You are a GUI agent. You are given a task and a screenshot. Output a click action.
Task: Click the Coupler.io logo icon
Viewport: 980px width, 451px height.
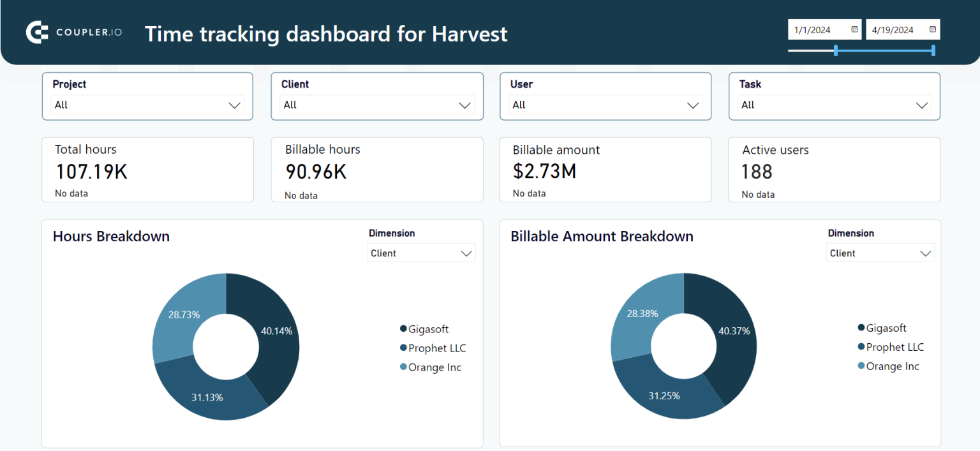pyautogui.click(x=37, y=33)
